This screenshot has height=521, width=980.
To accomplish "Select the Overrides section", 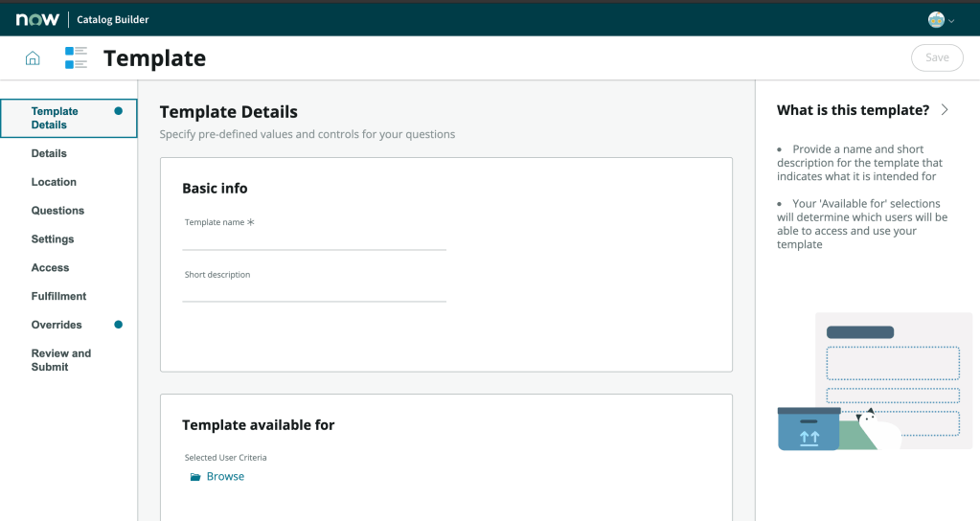I will (57, 325).
